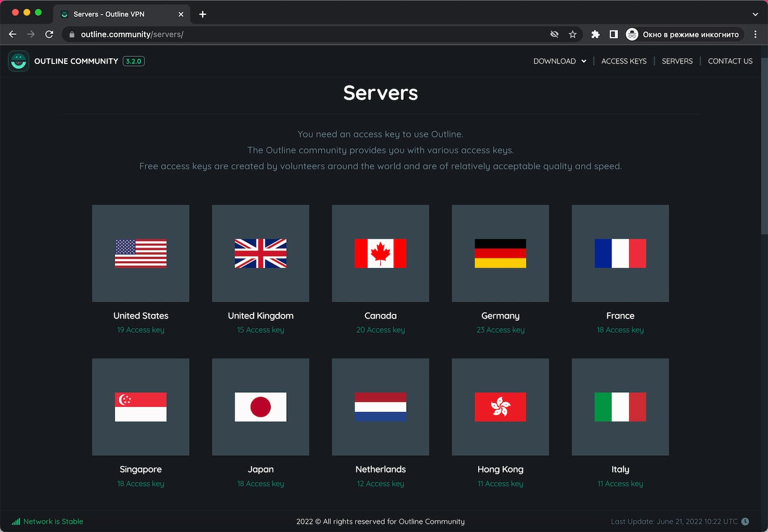Click France's 18 Access key text

coord(620,330)
